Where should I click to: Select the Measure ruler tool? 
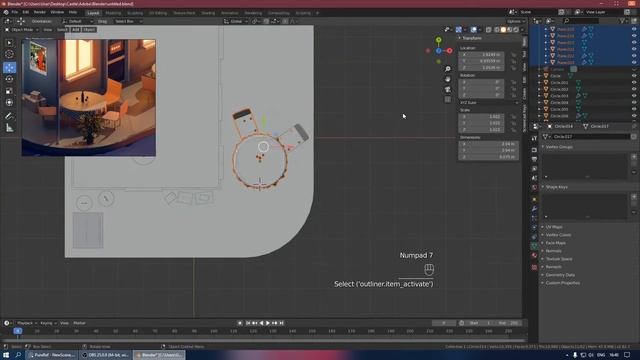pos(9,128)
